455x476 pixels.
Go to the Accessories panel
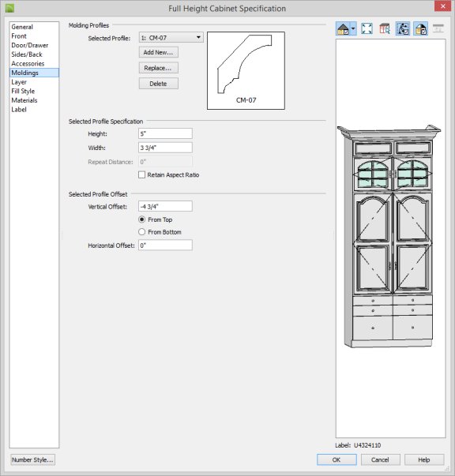click(28, 63)
